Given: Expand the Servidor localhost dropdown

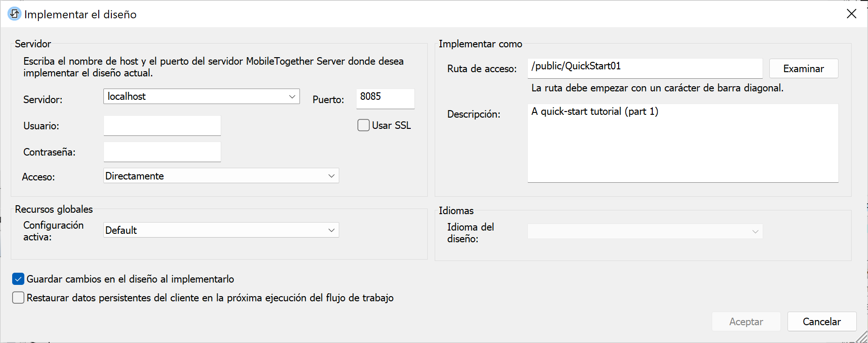Looking at the screenshot, I should tap(292, 97).
